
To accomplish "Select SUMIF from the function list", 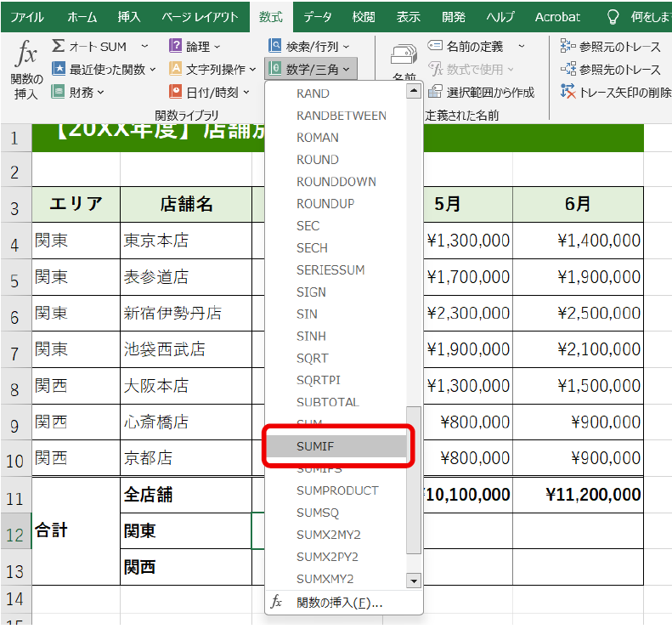I will coord(316,446).
